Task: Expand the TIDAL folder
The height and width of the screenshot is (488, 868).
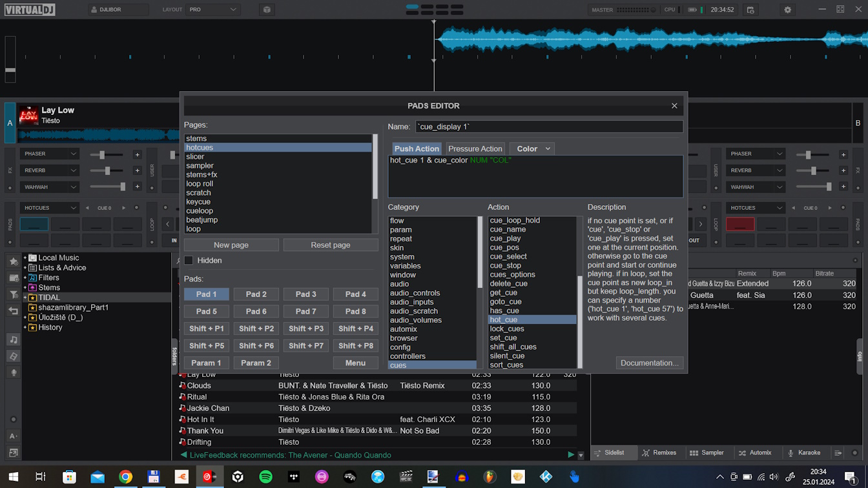Action: [25, 298]
